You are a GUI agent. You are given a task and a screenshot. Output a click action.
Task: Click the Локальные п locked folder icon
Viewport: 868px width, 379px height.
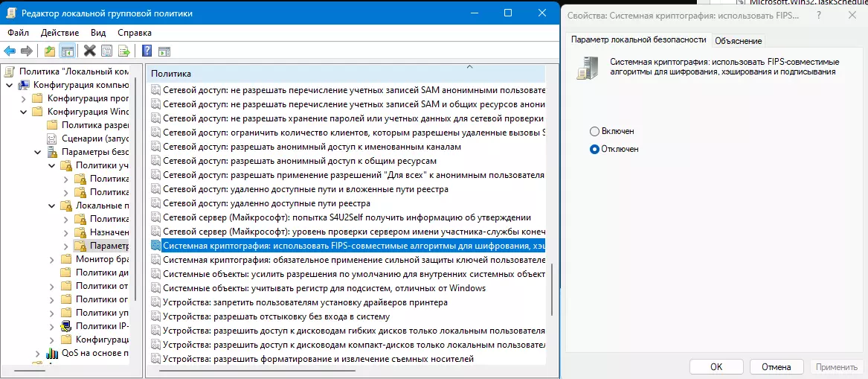pyautogui.click(x=66, y=206)
